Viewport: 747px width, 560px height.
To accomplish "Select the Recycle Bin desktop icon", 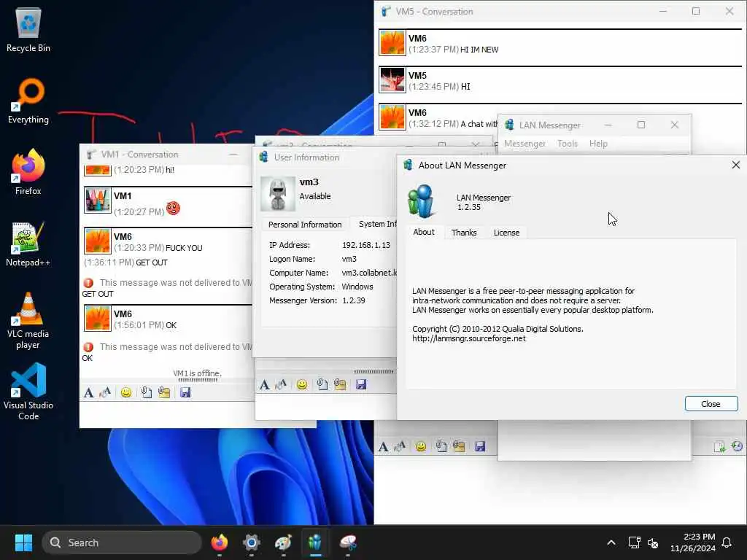I will (28, 30).
